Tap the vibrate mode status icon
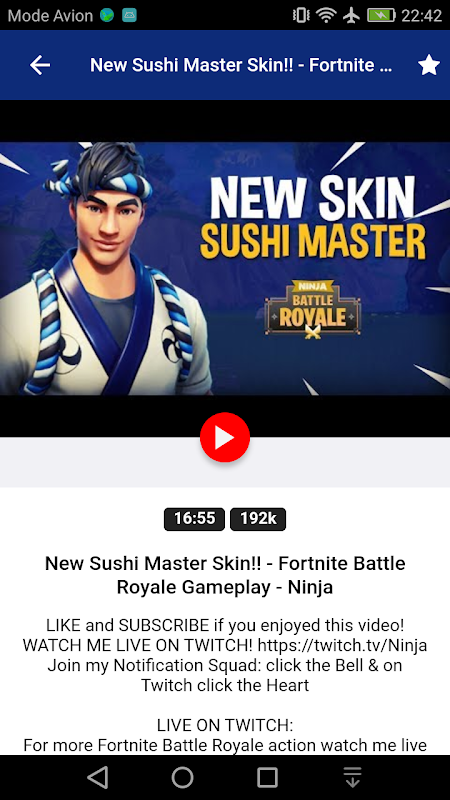 (301, 15)
